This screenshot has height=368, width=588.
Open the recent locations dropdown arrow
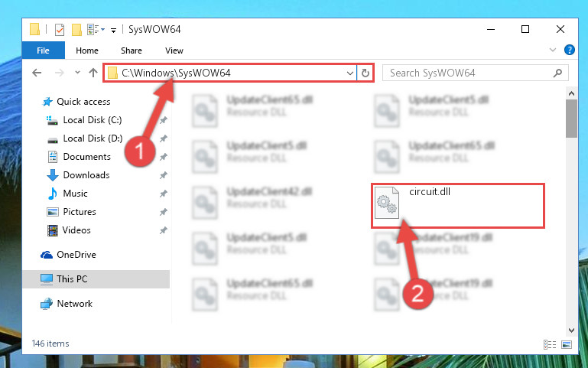(77, 73)
